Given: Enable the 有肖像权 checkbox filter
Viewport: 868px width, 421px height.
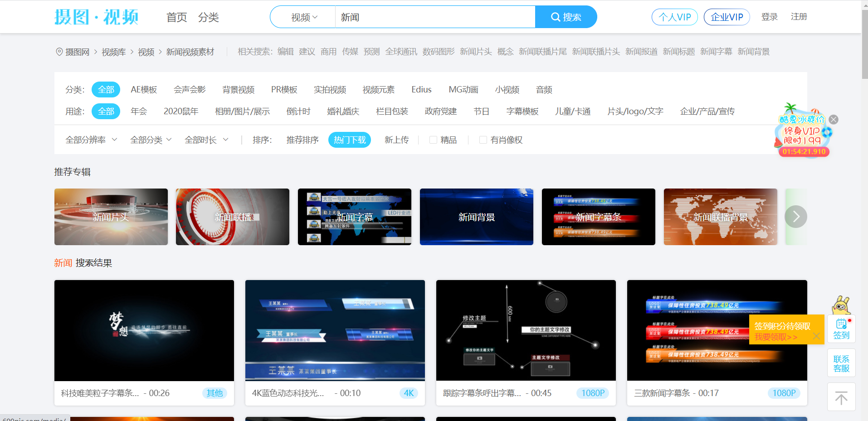Looking at the screenshot, I should 483,140.
